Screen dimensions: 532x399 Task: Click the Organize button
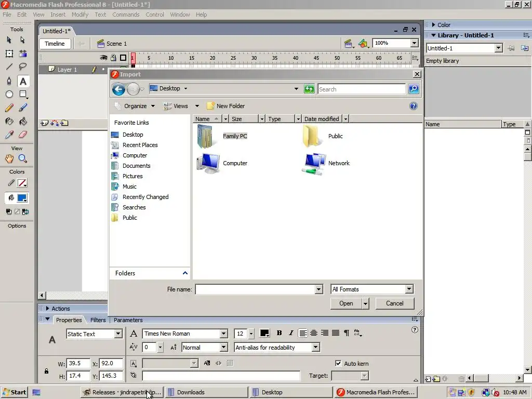[135, 106]
